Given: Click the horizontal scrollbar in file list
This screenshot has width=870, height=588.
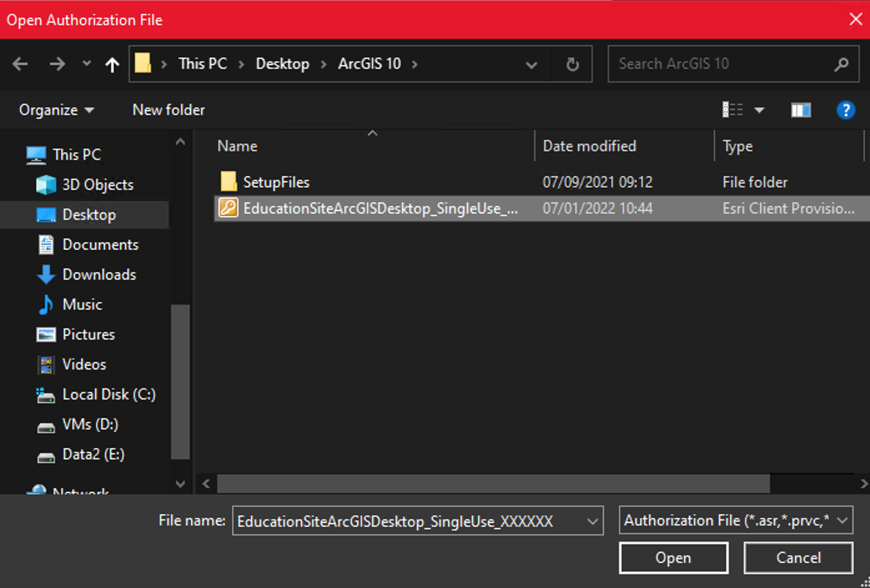Looking at the screenshot, I should point(493,484).
